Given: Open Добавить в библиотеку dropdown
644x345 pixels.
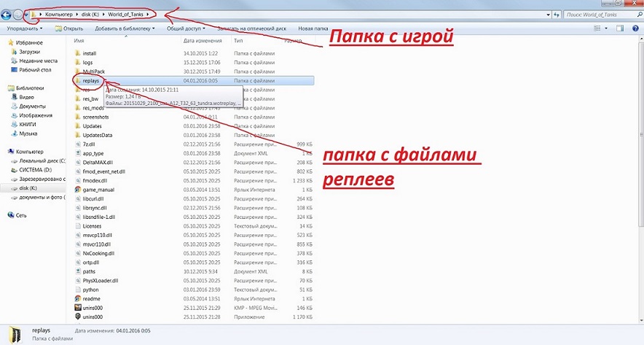Looking at the screenshot, I should pyautogui.click(x=125, y=28).
